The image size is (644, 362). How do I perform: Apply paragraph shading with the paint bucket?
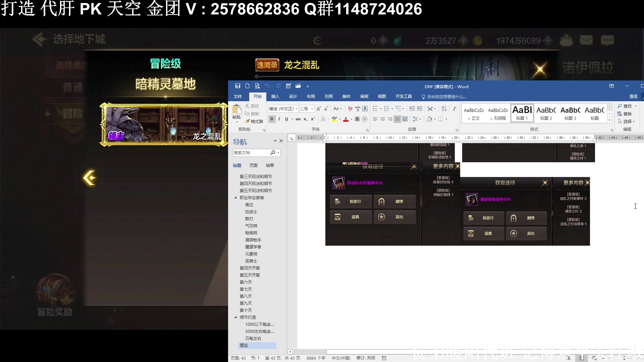pos(429,119)
